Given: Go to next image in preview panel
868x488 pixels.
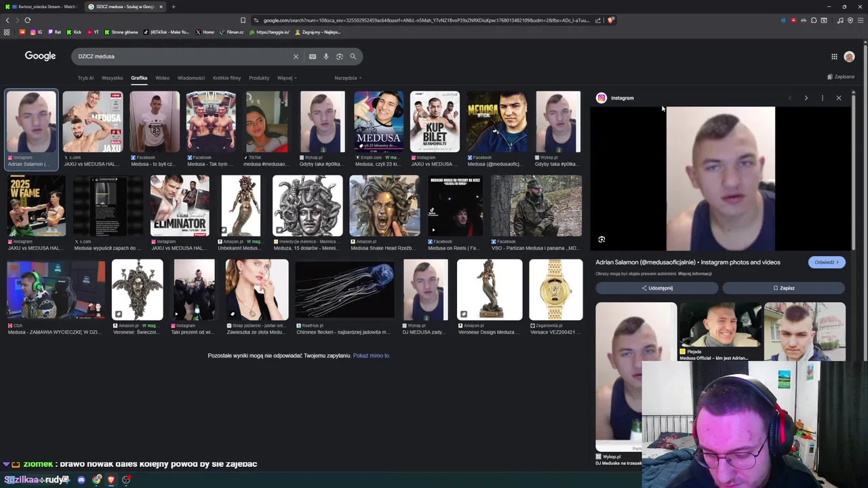Looking at the screenshot, I should 806,98.
